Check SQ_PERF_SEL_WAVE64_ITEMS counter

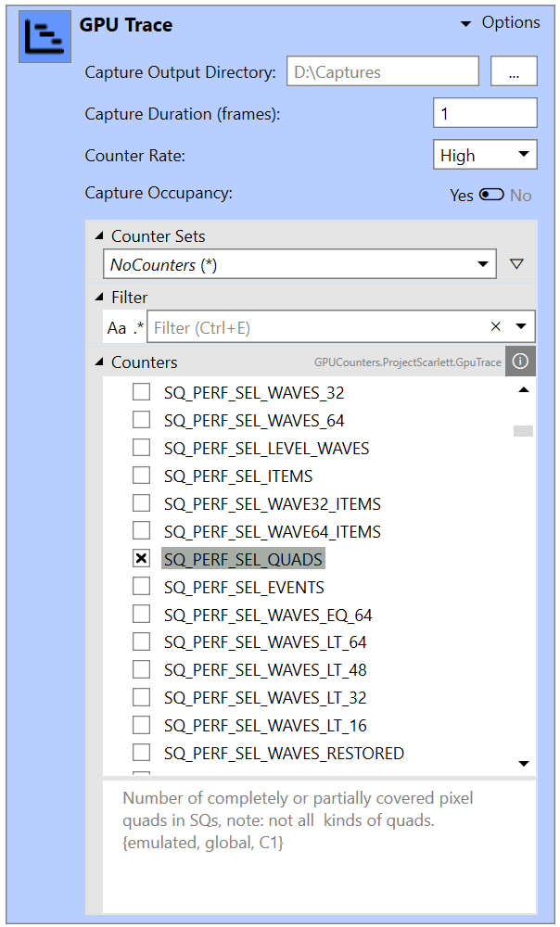tap(141, 531)
